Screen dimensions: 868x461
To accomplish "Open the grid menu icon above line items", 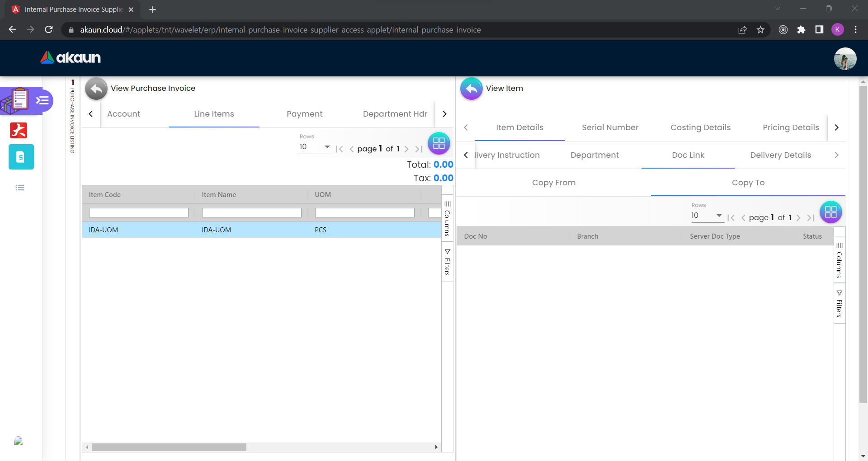I will 439,143.
